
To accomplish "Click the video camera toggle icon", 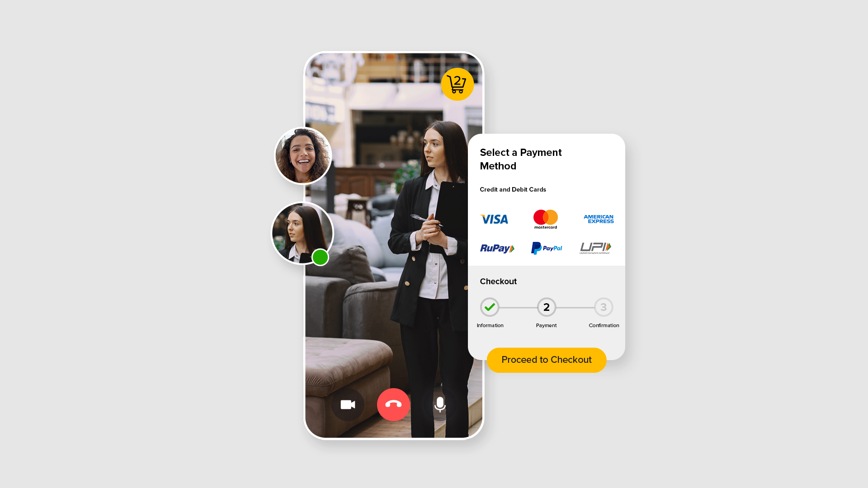I will 348,404.
